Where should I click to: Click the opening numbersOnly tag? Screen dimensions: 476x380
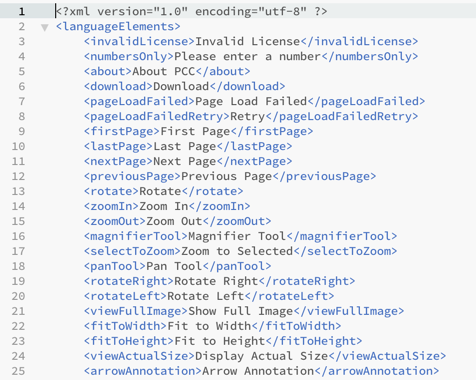(x=129, y=57)
